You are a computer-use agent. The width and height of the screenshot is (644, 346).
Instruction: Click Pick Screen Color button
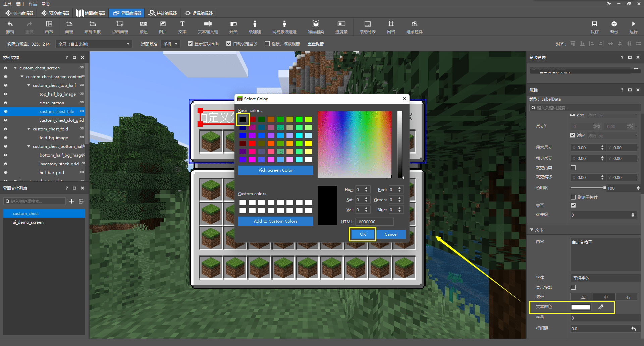click(276, 170)
